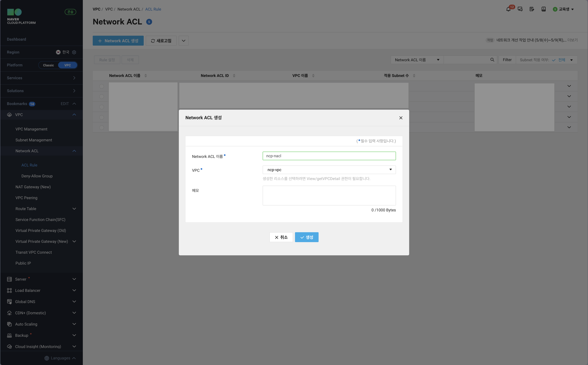The width and height of the screenshot is (588, 365).
Task: Click the search magnifier icon
Action: (x=492, y=60)
